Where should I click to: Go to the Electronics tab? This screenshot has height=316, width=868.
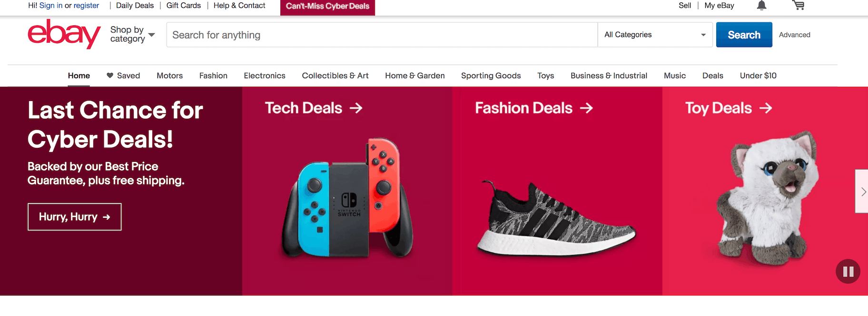pos(265,76)
